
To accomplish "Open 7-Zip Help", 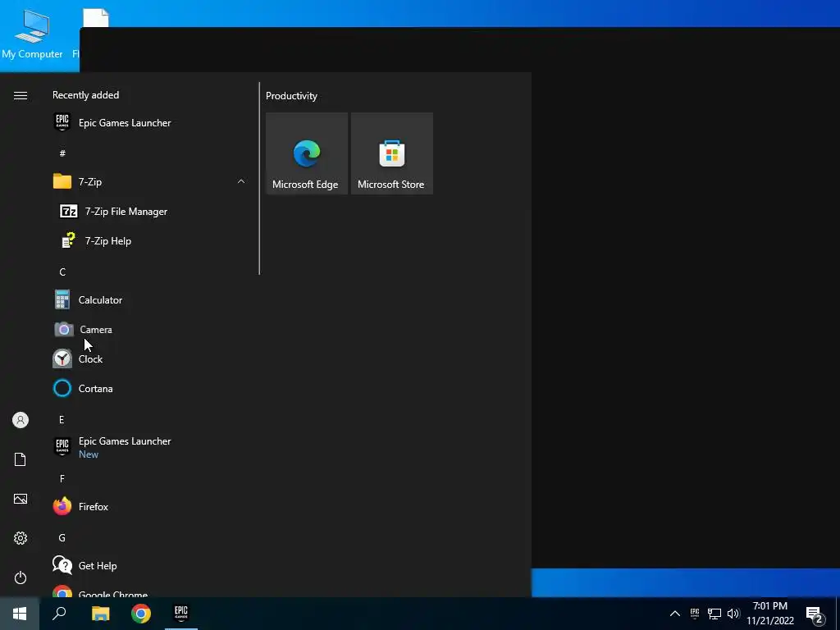I will (150, 240).
